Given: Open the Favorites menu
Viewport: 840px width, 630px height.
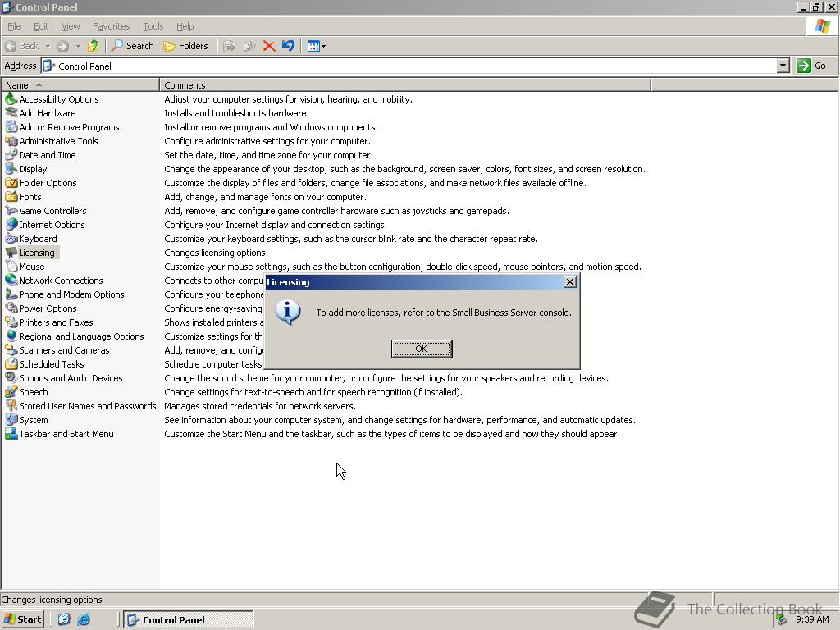Looking at the screenshot, I should click(111, 26).
